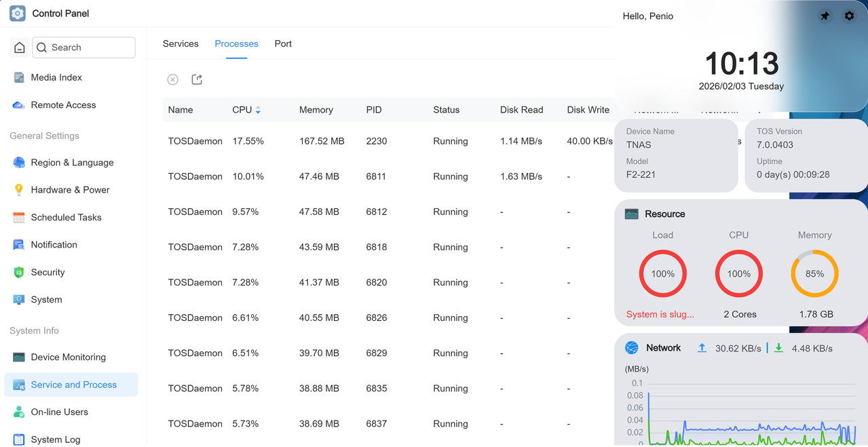868x447 pixels.
Task: Click the Status column header
Action: pyautogui.click(x=447, y=110)
